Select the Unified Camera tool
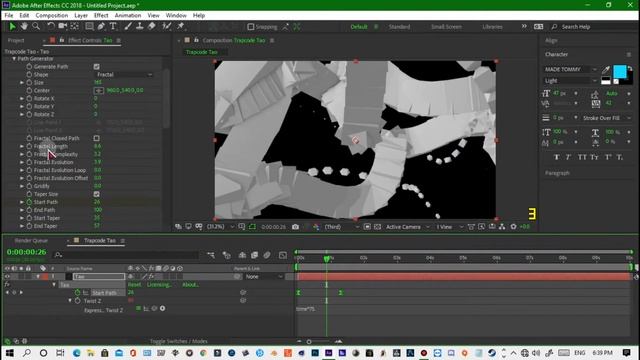 pyautogui.click(x=62, y=27)
